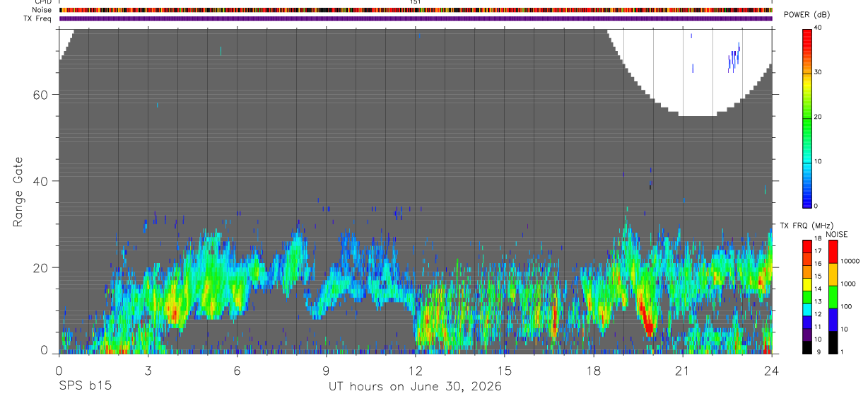Click the red high-power patch near hour 20
The height and width of the screenshot is (401, 868).
(x=646, y=318)
